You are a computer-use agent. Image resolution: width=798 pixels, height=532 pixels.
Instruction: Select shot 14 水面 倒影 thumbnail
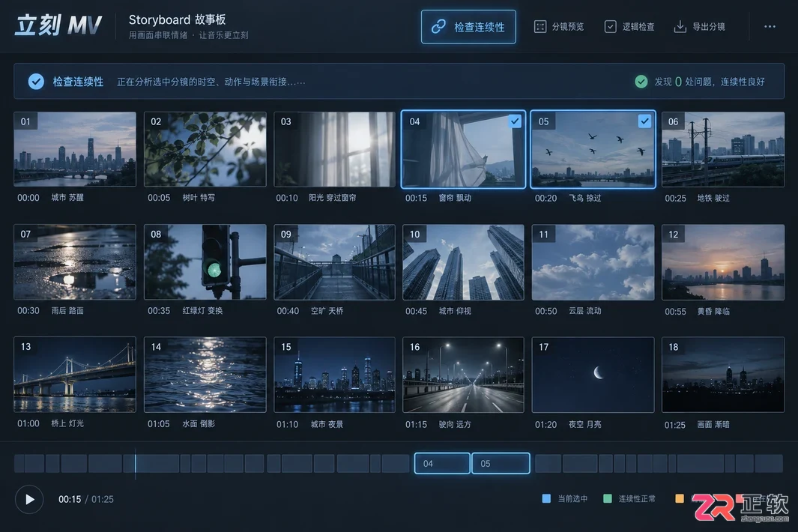pos(205,375)
